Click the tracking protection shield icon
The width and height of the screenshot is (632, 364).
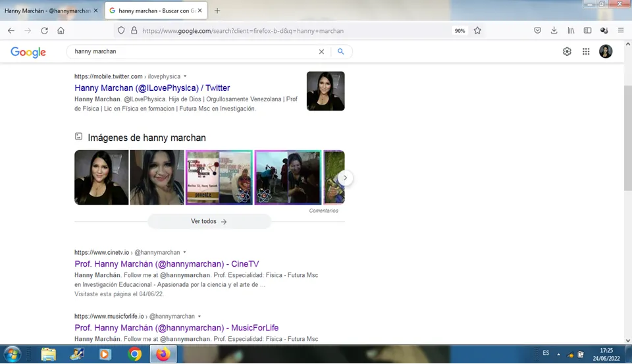pos(121,31)
